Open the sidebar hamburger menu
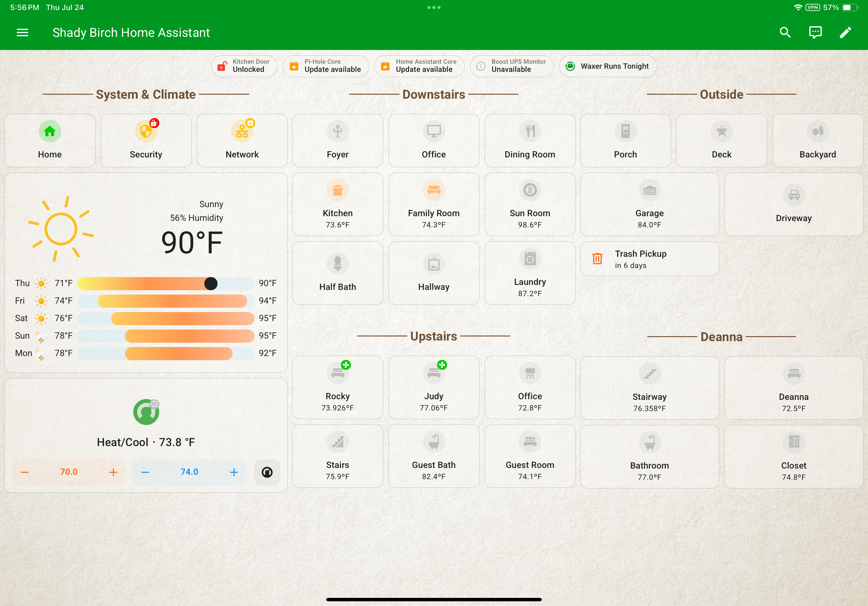The width and height of the screenshot is (868, 606). point(22,32)
